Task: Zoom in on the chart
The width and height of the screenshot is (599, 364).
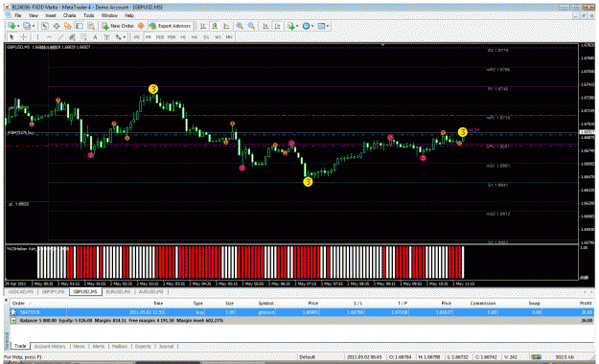Action: tap(240, 26)
